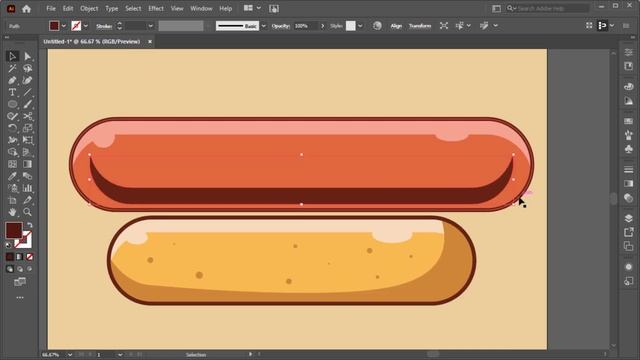
Task: Swap fill and stroke colors
Action: point(29,225)
